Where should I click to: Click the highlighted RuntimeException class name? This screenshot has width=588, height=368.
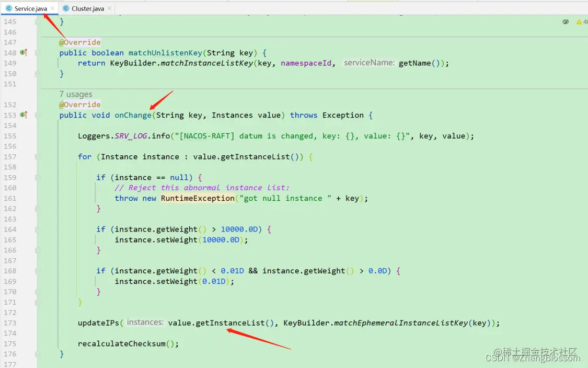pyautogui.click(x=198, y=198)
